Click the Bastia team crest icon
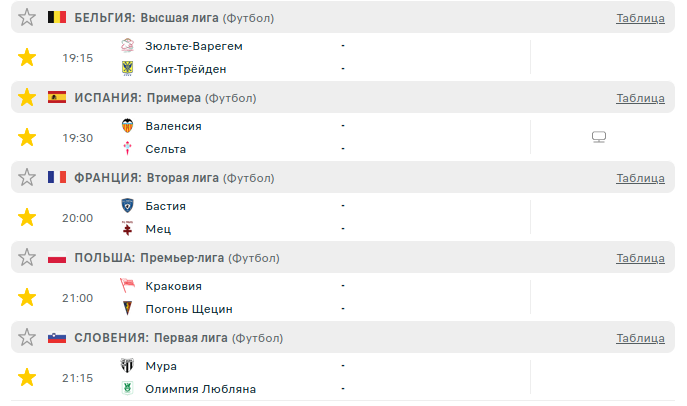Screen dimensions: 687x406 pos(128,206)
